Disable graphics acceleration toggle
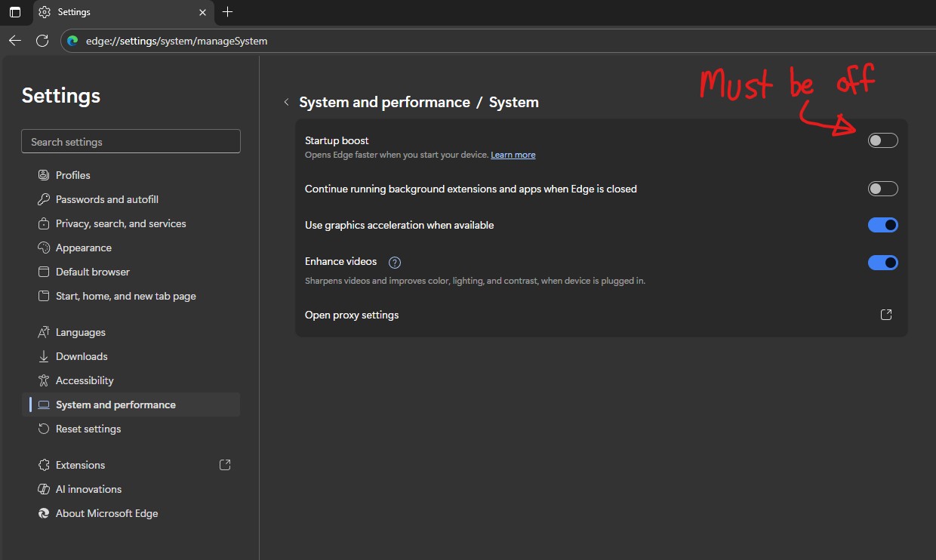The image size is (936, 560). 882,225
